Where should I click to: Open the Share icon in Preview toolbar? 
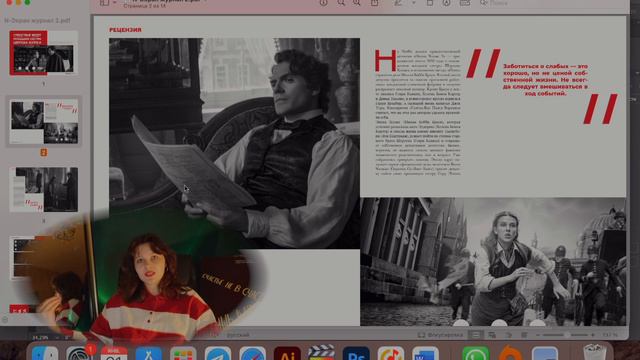coord(374,3)
